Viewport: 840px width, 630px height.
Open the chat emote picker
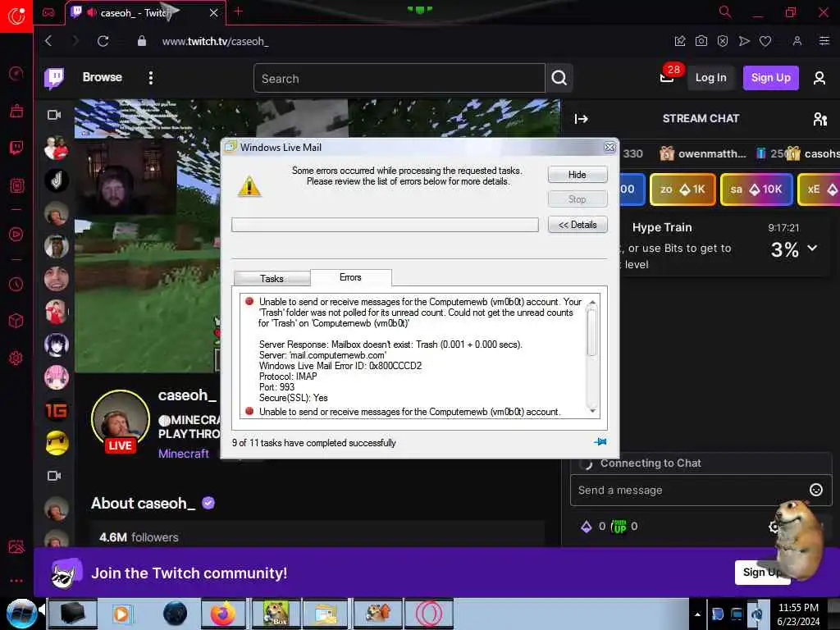[x=816, y=490]
